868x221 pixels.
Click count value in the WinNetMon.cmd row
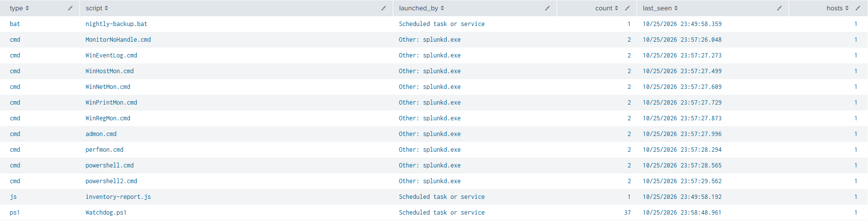click(x=629, y=87)
